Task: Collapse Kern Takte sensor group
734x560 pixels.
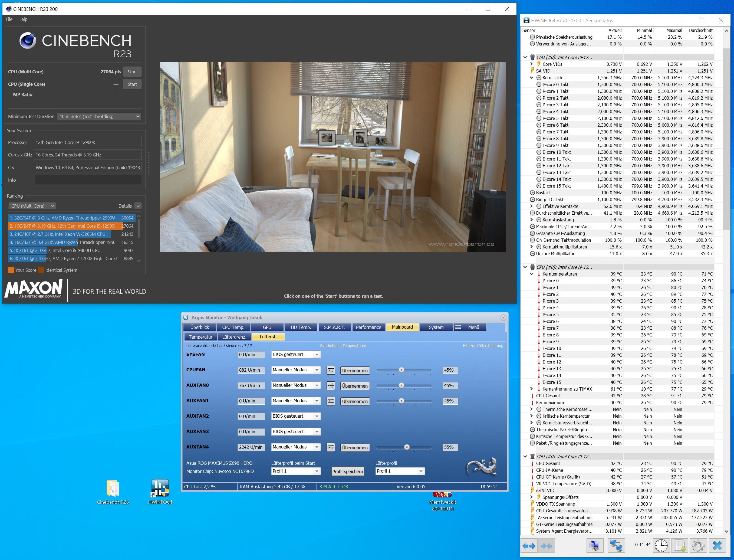Action: 531,78
